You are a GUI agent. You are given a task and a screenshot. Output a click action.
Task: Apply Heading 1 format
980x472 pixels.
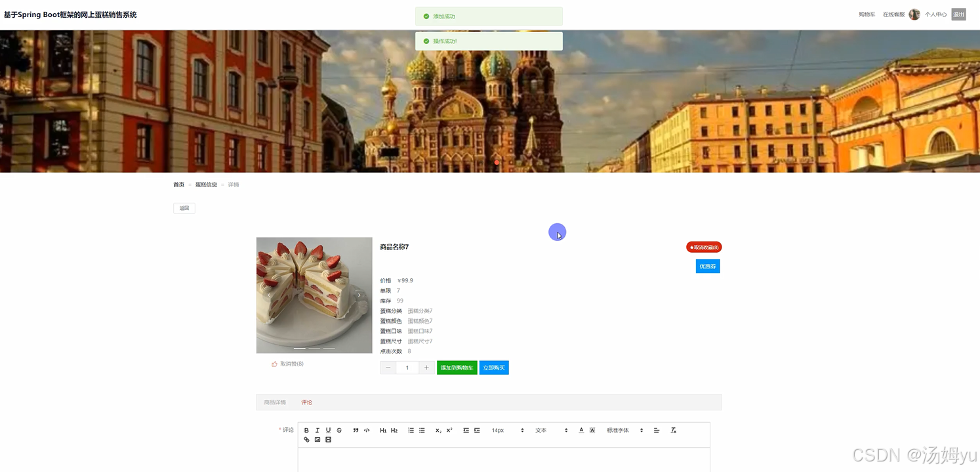[383, 431]
